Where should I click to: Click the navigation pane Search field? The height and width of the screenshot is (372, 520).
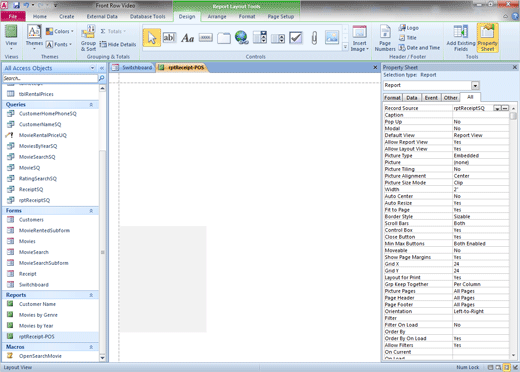pyautogui.click(x=50, y=78)
